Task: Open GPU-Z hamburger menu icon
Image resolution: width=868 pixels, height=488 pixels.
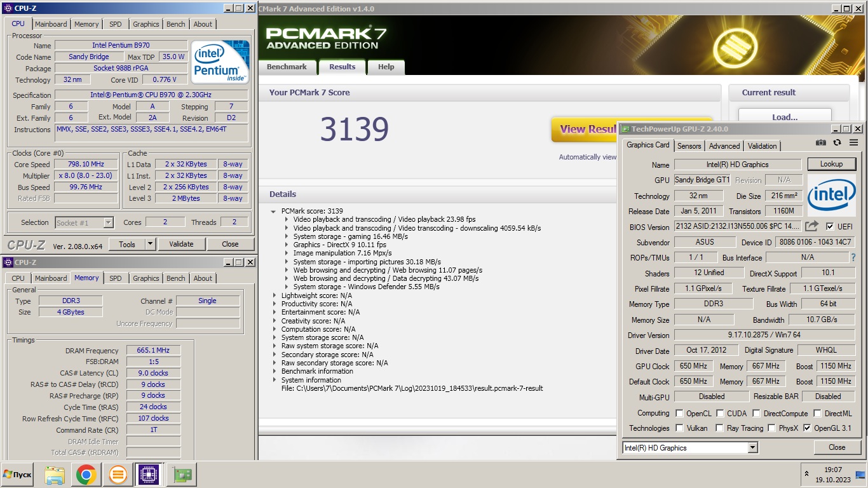Action: pos(853,143)
